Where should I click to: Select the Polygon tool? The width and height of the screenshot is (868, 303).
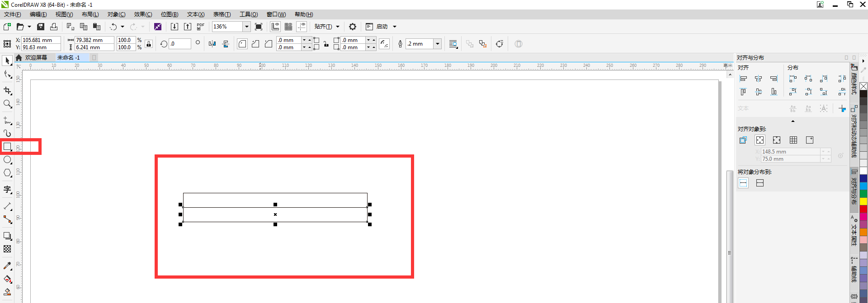coord(7,173)
